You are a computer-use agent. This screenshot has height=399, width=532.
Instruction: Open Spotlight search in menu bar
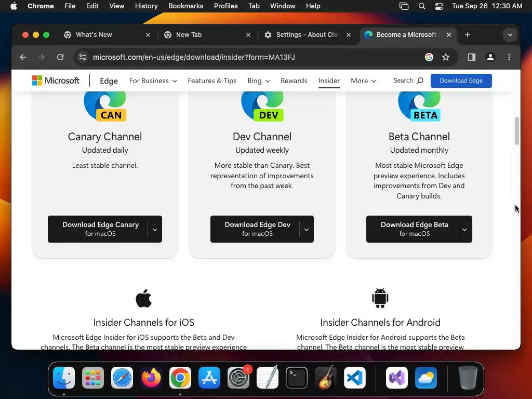click(422, 6)
